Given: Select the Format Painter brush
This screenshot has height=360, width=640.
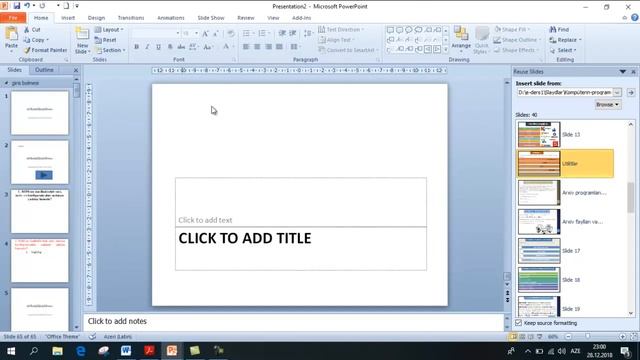Looking at the screenshot, I should click(27, 50).
